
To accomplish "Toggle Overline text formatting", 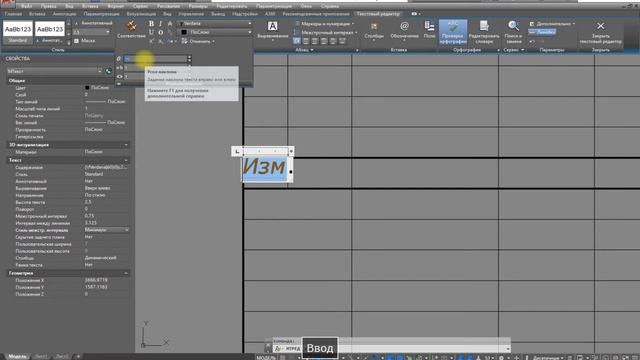I will [160, 32].
